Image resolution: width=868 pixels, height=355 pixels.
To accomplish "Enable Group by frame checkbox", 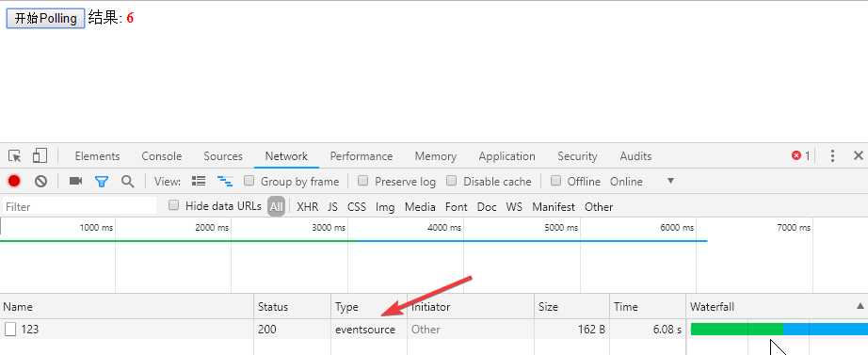I will (249, 181).
